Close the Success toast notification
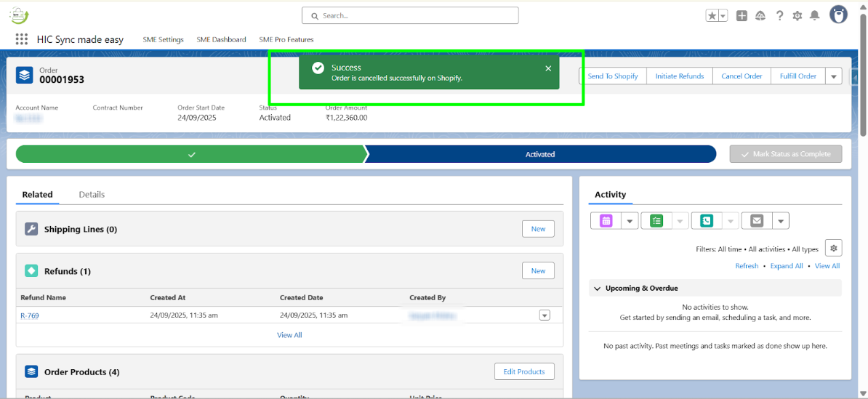This screenshot has width=868, height=399. [548, 68]
